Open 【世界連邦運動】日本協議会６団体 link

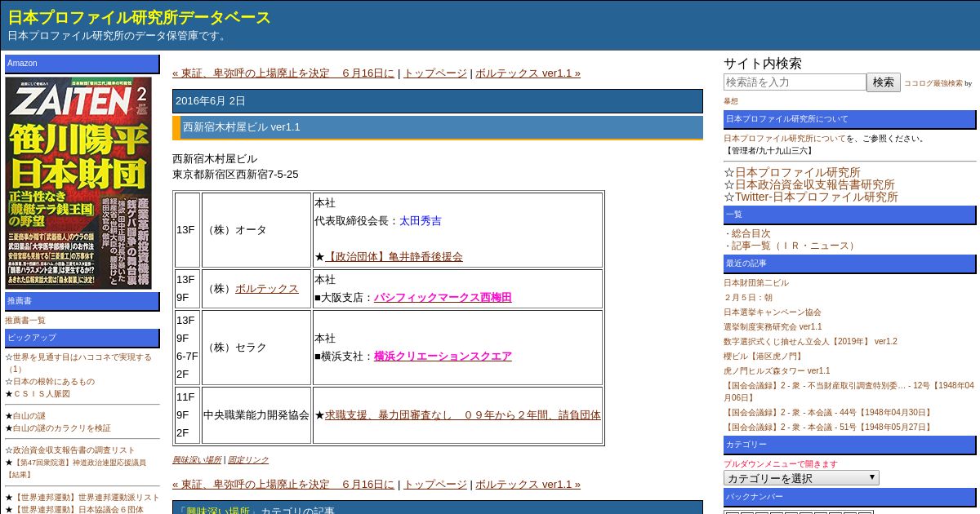pos(78,510)
